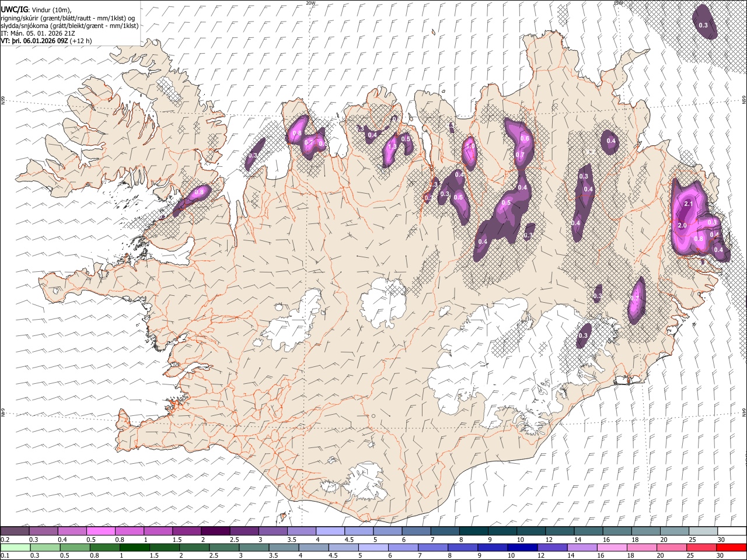Screen dimensions: 747x560
Task: Click the 15W longitude label
Action: (618, 3)
